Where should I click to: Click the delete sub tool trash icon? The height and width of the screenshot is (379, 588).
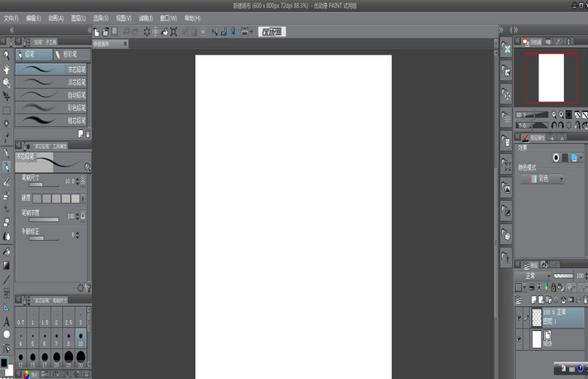(88, 134)
